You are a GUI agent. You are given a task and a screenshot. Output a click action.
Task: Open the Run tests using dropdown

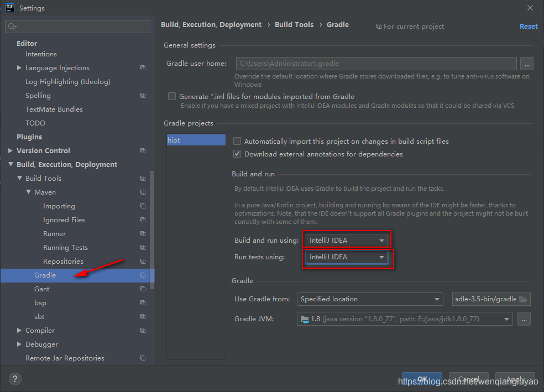pyautogui.click(x=347, y=257)
